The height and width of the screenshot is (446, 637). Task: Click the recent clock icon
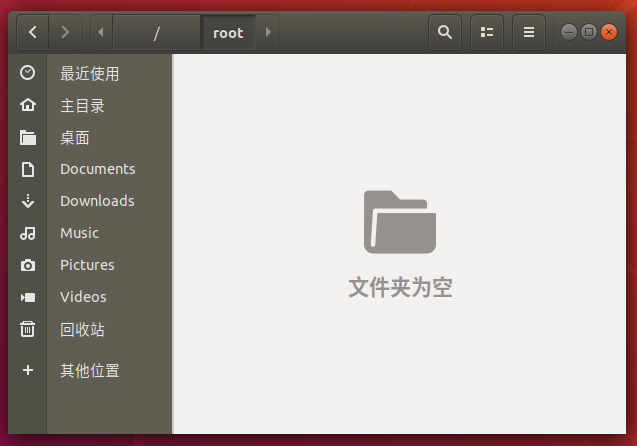[28, 73]
